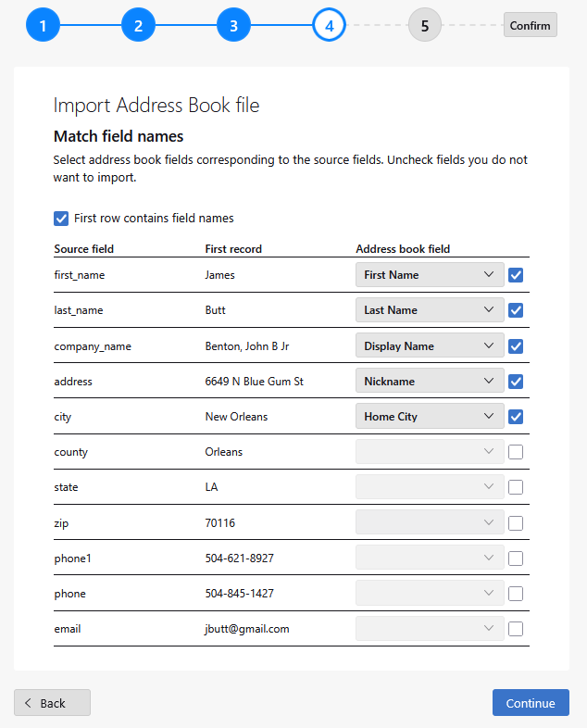Click the Confirm step label
This screenshot has height=728, width=587.
[x=530, y=25]
